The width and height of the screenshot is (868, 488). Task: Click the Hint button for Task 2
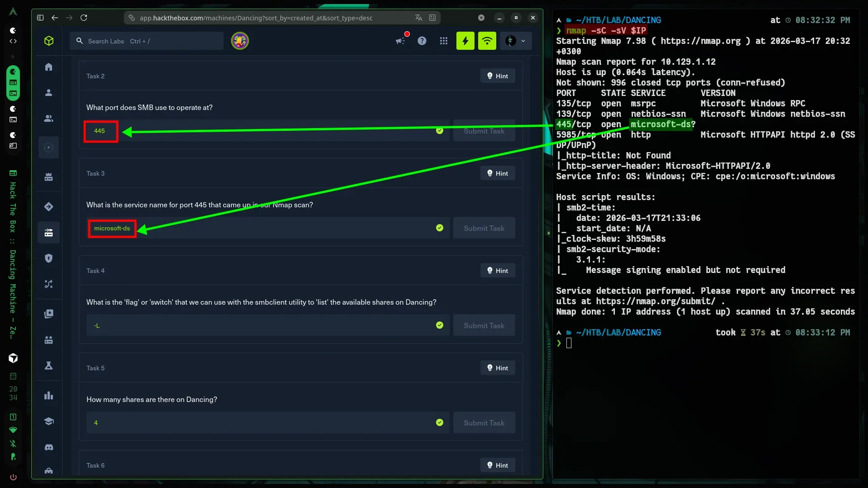[x=498, y=76]
